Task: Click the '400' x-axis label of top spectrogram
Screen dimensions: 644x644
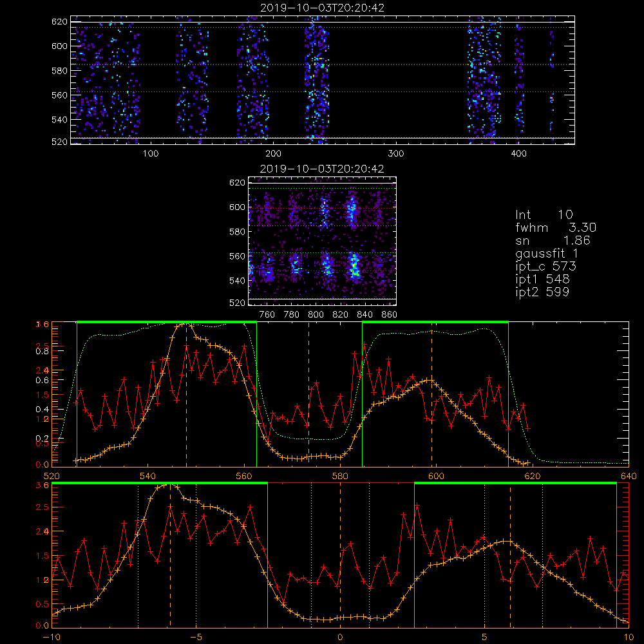Action: pos(518,154)
